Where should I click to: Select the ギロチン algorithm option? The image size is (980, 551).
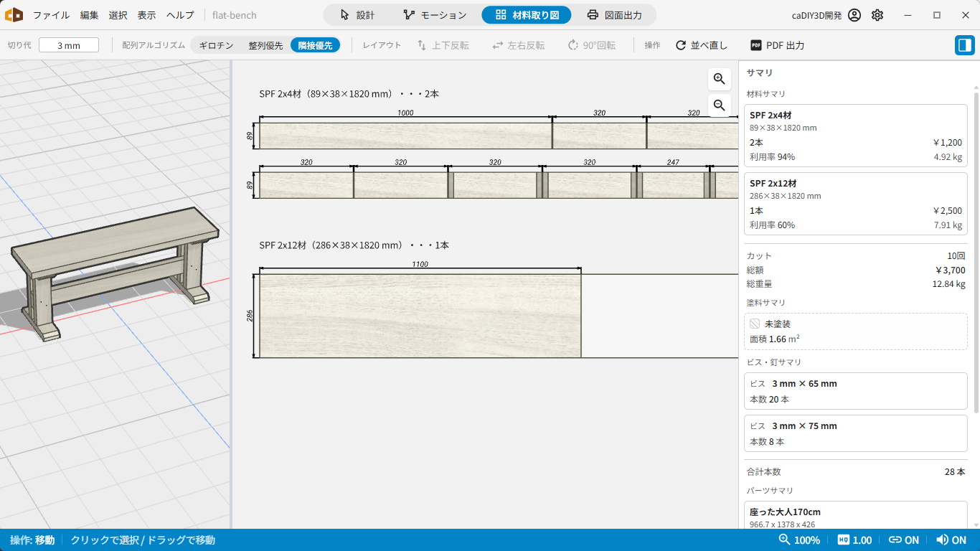[216, 45]
